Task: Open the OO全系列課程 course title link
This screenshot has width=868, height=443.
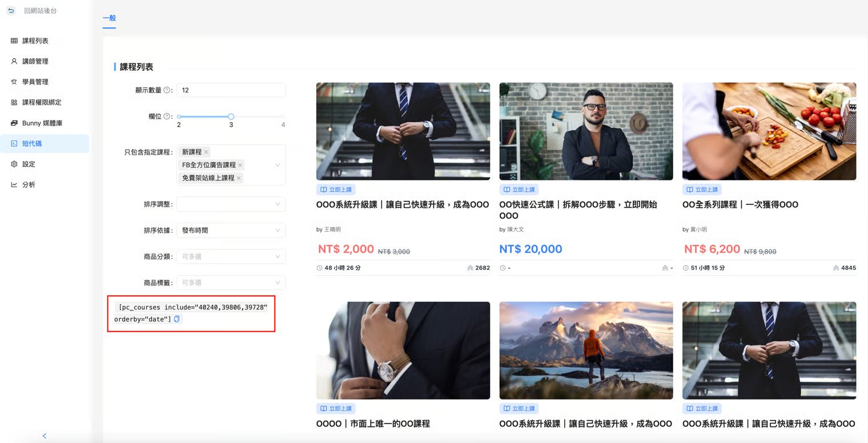Action: pyautogui.click(x=740, y=204)
